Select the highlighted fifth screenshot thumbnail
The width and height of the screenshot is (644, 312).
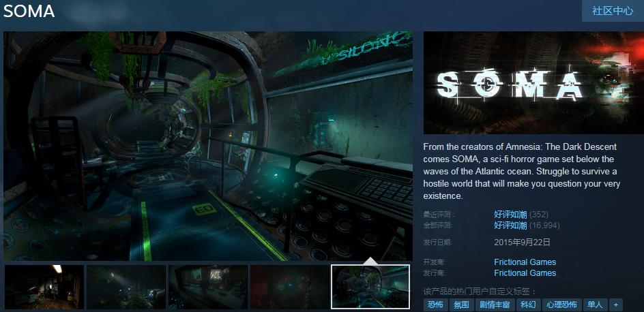tap(370, 287)
